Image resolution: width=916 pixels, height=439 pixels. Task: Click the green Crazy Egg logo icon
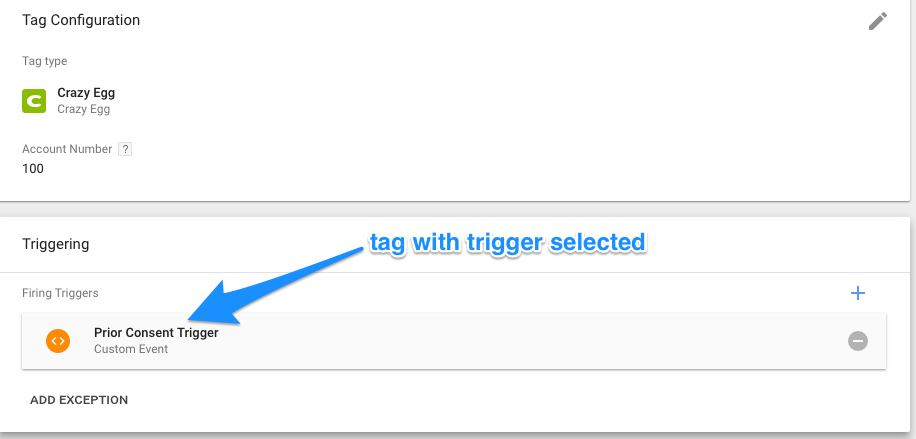34,101
